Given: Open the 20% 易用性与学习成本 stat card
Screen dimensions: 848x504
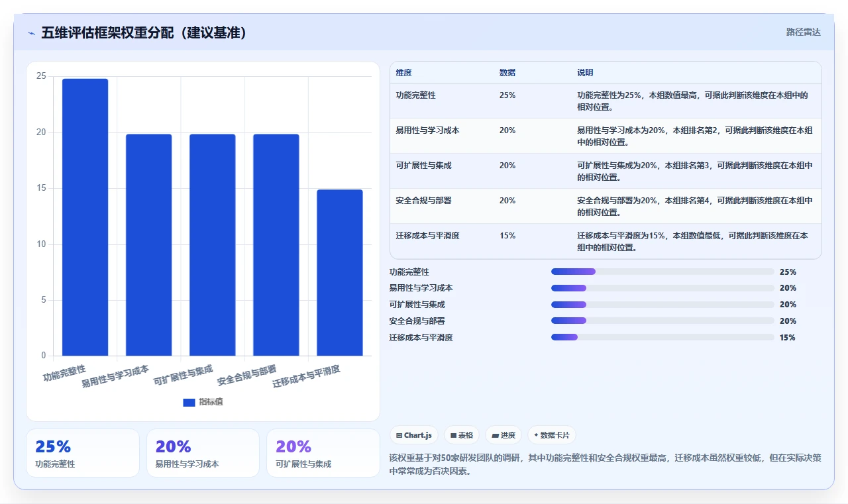Looking at the screenshot, I should click(203, 453).
